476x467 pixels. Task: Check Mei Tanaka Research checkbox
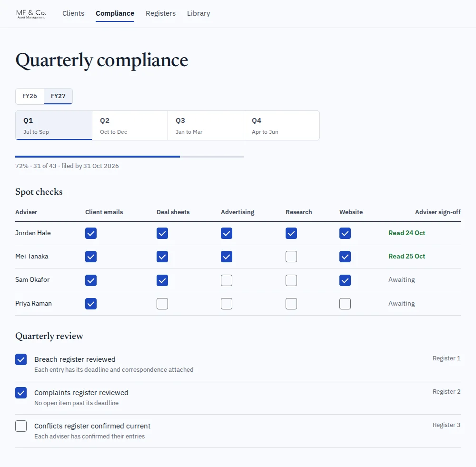[x=291, y=257]
